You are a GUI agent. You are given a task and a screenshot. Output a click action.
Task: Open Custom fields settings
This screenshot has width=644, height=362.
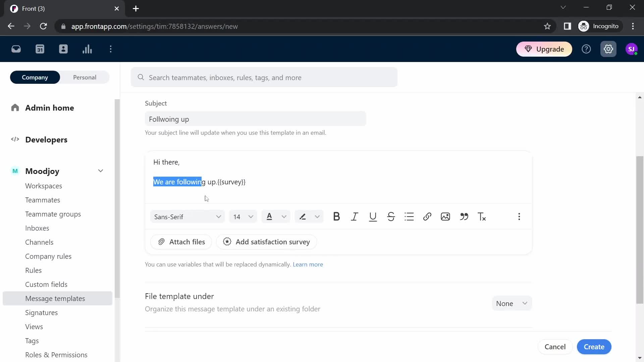pos(46,285)
